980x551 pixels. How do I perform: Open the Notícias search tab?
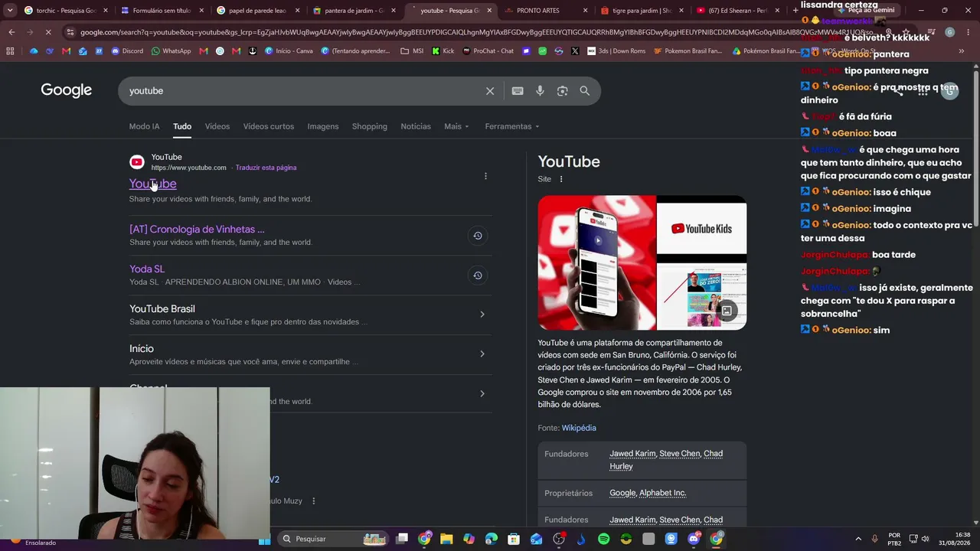(416, 126)
